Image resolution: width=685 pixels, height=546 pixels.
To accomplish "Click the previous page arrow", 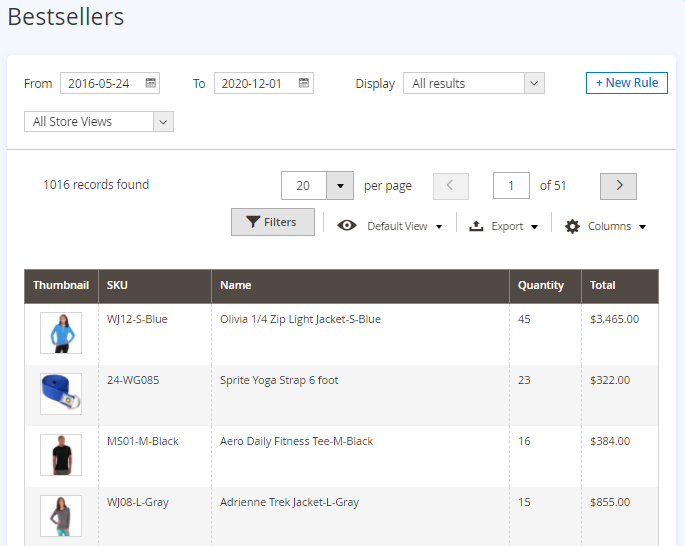I will [x=450, y=186].
